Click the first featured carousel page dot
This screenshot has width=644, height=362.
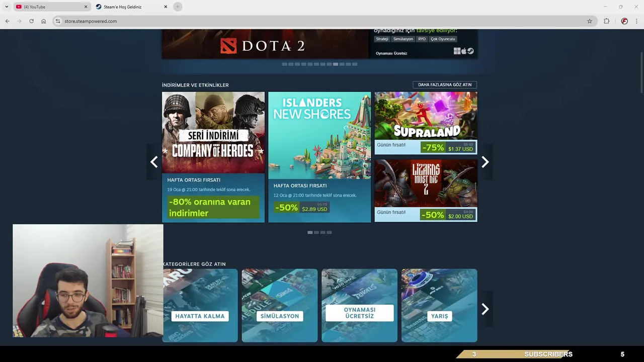284,64
